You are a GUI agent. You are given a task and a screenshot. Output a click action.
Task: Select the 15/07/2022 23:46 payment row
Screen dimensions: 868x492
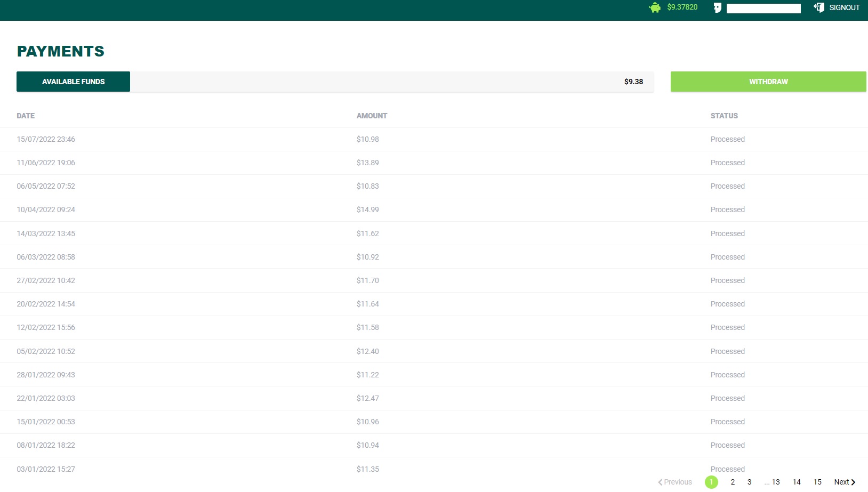pos(434,139)
